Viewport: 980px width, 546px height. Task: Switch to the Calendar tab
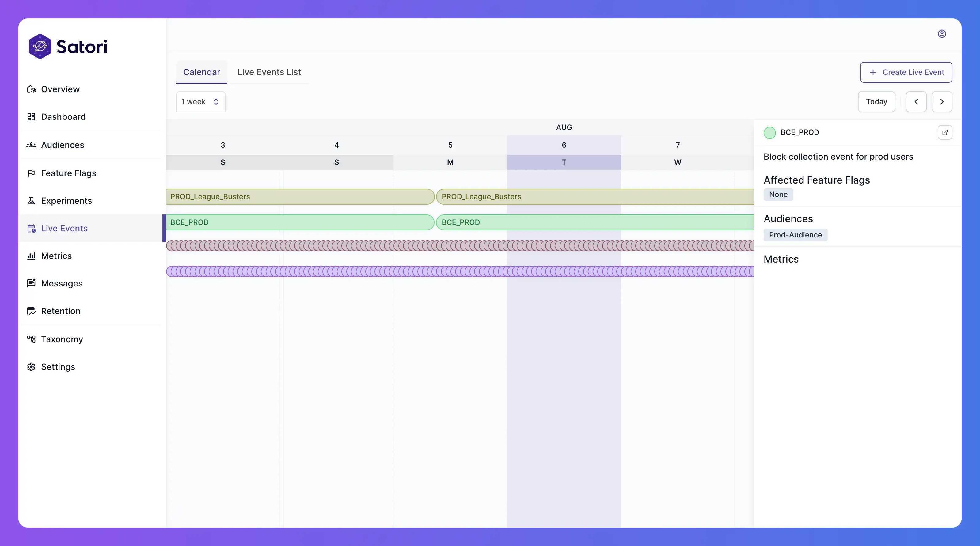[x=202, y=72]
